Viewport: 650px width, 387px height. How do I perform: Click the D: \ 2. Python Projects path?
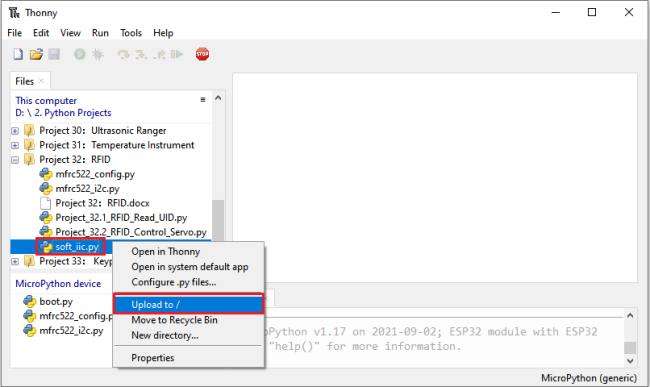pos(63,113)
